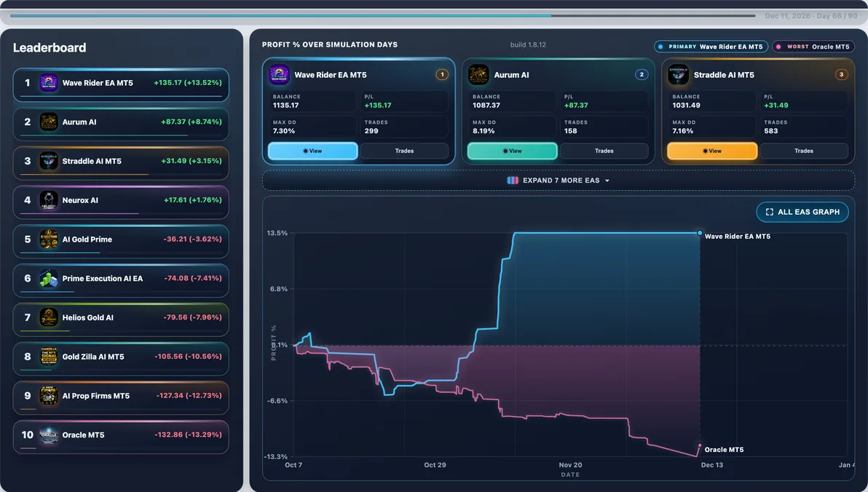
Task: Click the Oracle MT5 leaderboard logo
Action: 49,435
